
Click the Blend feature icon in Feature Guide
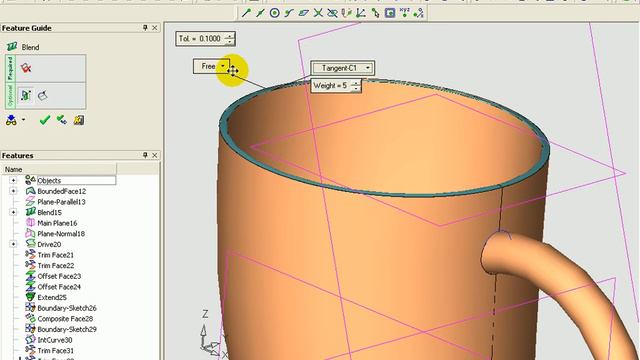12,47
